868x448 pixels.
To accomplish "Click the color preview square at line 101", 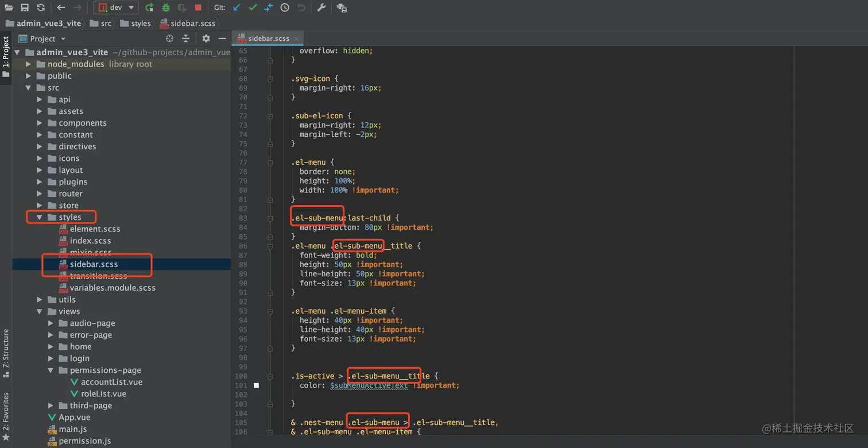I will 257,385.
